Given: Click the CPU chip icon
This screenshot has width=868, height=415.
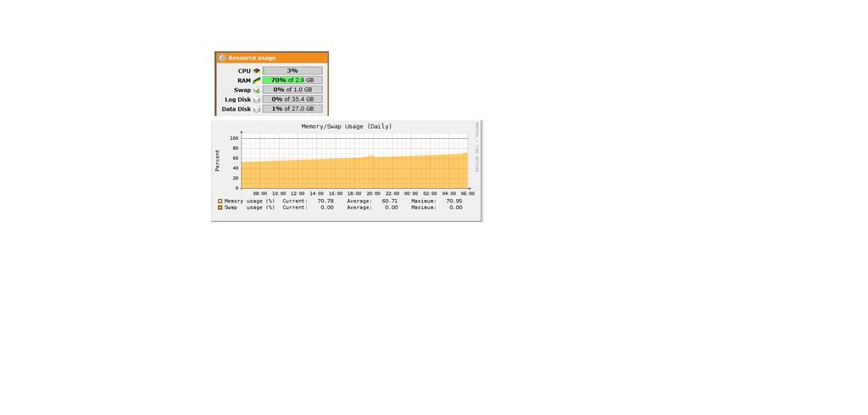Looking at the screenshot, I should (x=256, y=71).
